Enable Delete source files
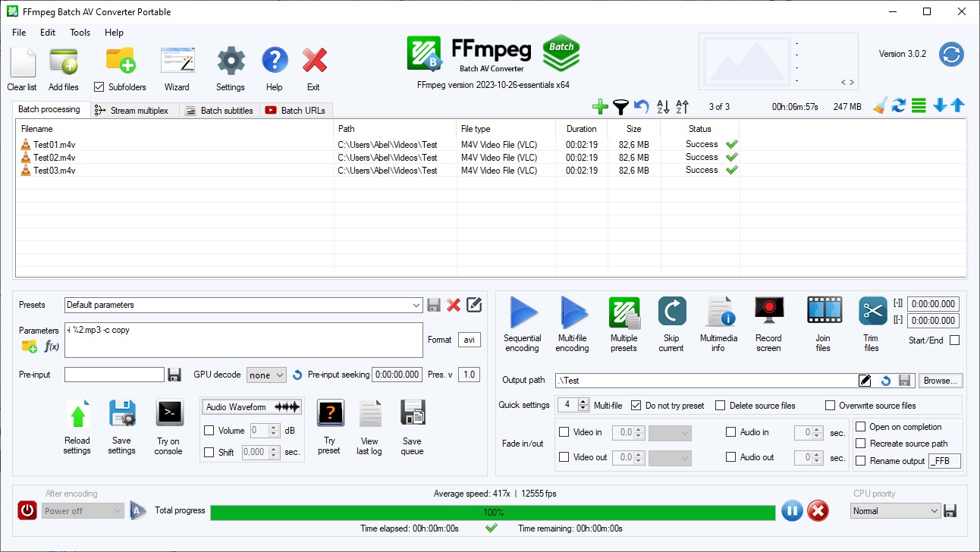 (x=721, y=406)
